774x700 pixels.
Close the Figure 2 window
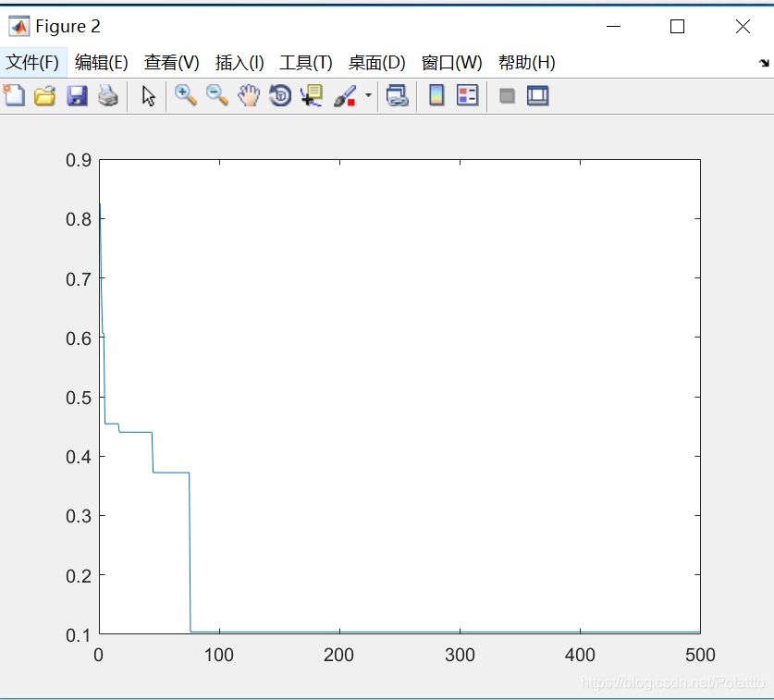pos(743,26)
